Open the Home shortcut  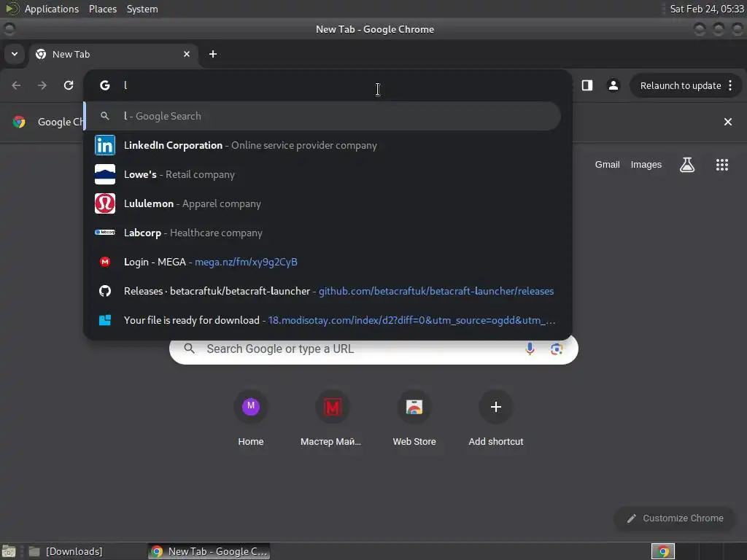[251, 418]
